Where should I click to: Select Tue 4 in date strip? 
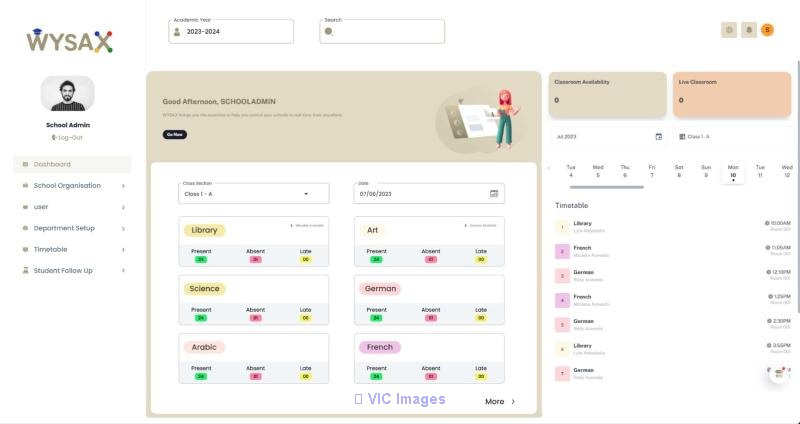[571, 171]
